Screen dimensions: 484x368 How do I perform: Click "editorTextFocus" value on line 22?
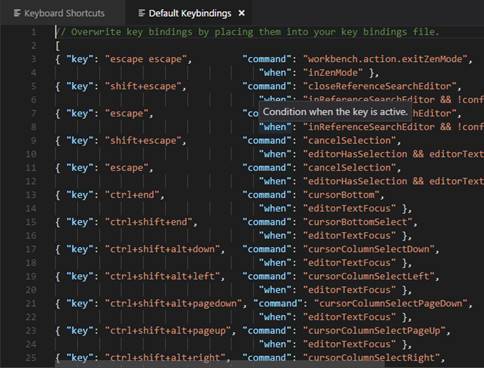pyautogui.click(x=349, y=317)
